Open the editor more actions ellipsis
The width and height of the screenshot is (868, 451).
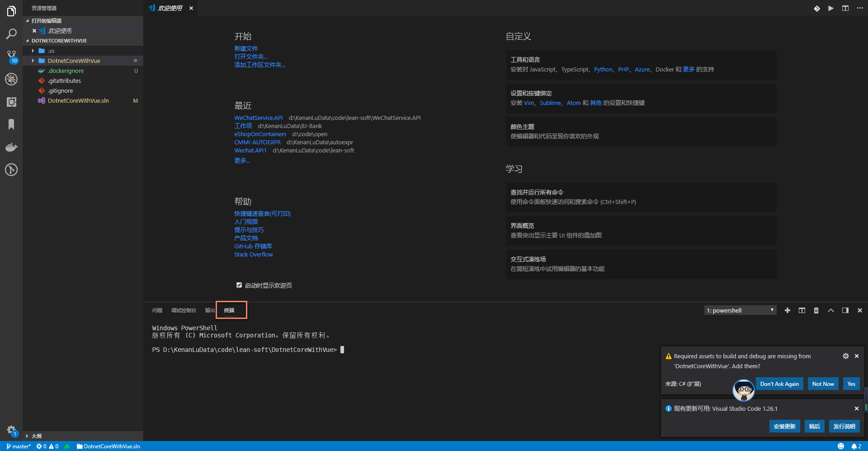tap(860, 8)
